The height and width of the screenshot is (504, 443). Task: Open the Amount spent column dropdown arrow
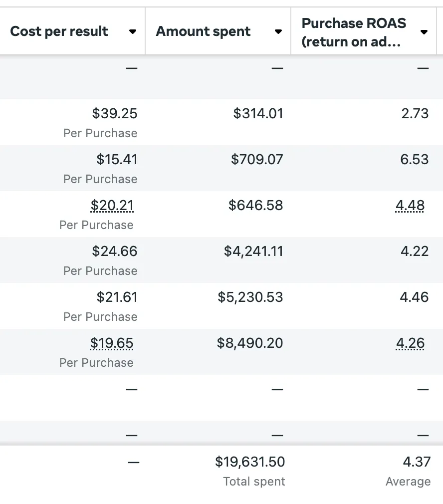click(278, 31)
